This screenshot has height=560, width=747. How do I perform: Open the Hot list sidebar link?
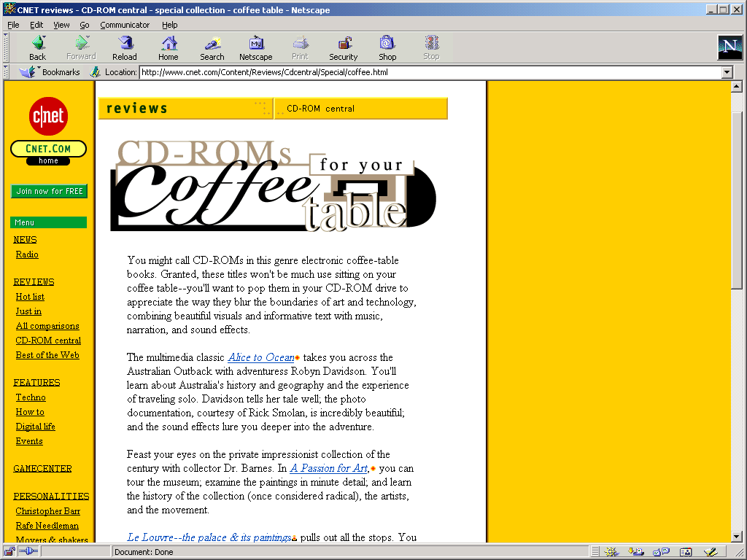30,297
